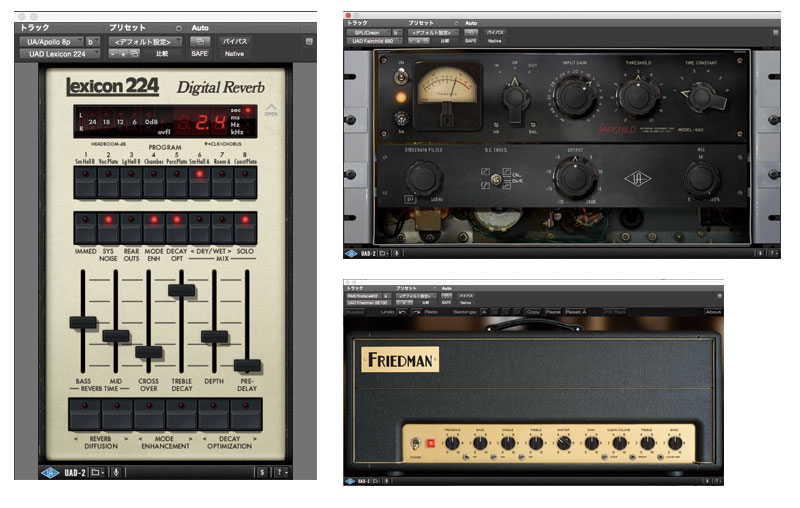Click the About button in Friedman window
The image size is (800, 508).
(x=713, y=312)
